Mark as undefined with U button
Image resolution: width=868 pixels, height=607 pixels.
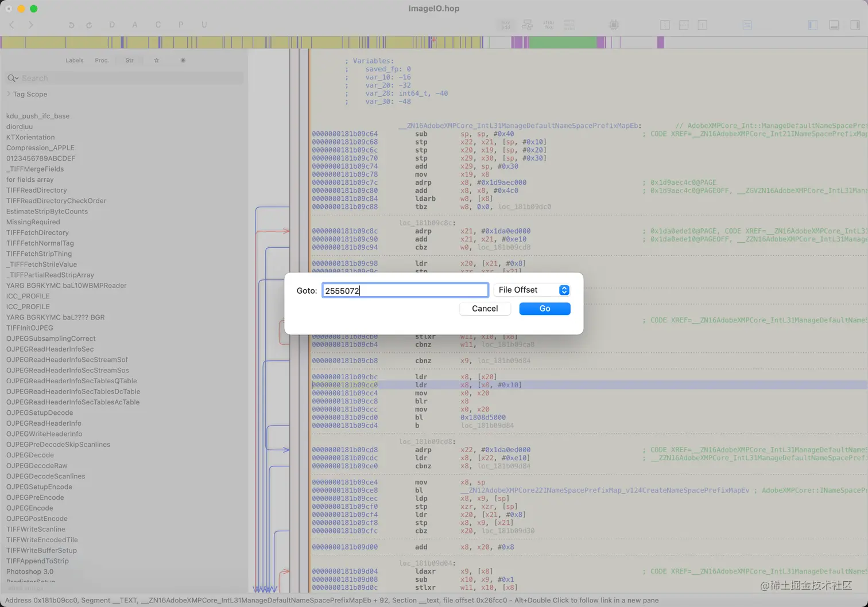tap(204, 25)
